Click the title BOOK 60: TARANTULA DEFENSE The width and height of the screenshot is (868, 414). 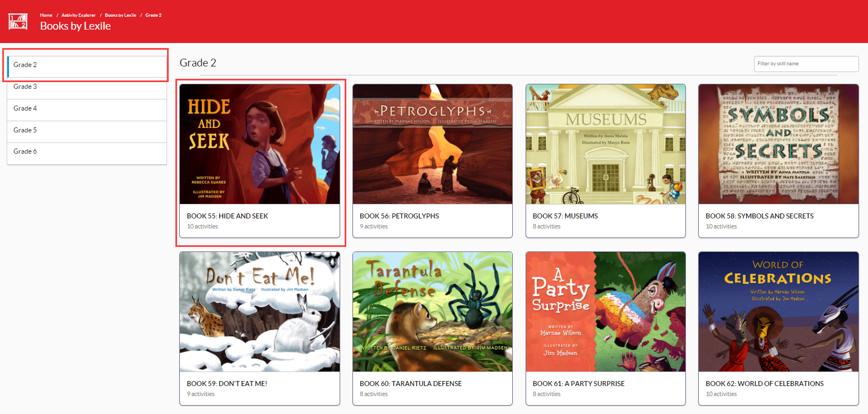411,384
